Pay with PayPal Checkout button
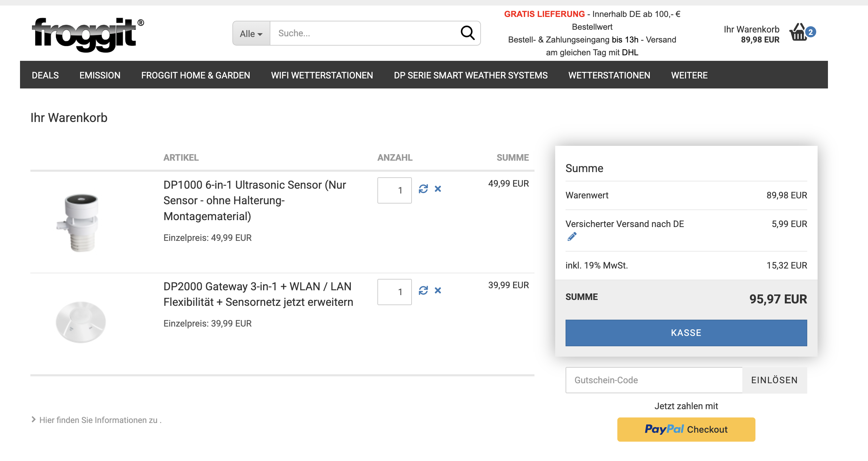This screenshot has width=868, height=461. (686, 429)
